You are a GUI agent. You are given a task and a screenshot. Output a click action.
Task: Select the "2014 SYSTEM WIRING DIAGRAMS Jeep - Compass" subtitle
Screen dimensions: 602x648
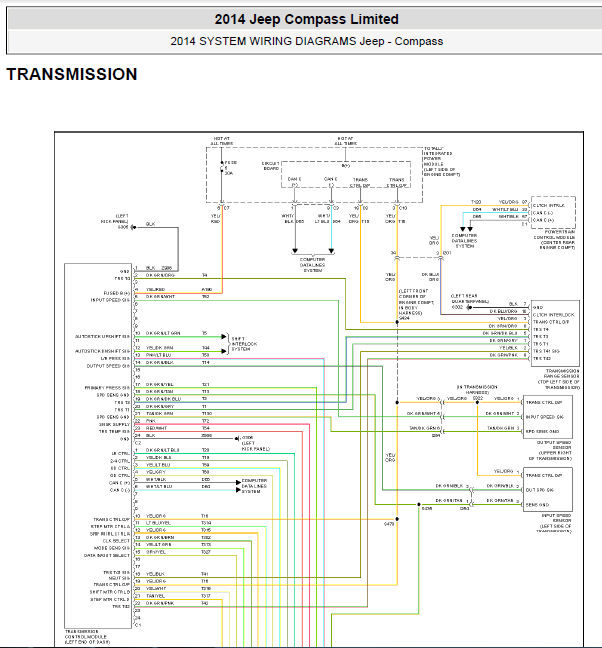tap(306, 41)
